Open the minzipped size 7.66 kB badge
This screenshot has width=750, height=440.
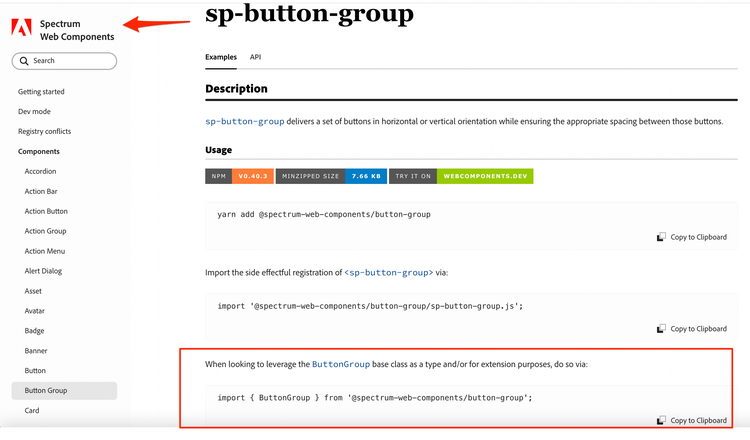click(x=328, y=176)
